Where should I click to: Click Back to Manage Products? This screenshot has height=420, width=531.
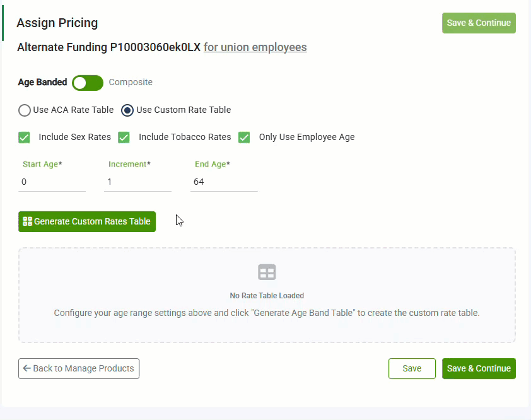pyautogui.click(x=78, y=368)
